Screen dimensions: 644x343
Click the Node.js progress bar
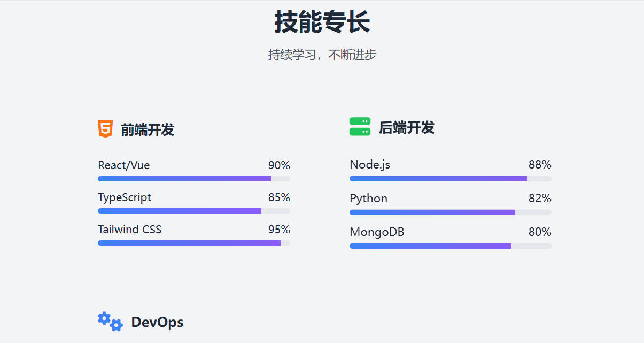451,179
